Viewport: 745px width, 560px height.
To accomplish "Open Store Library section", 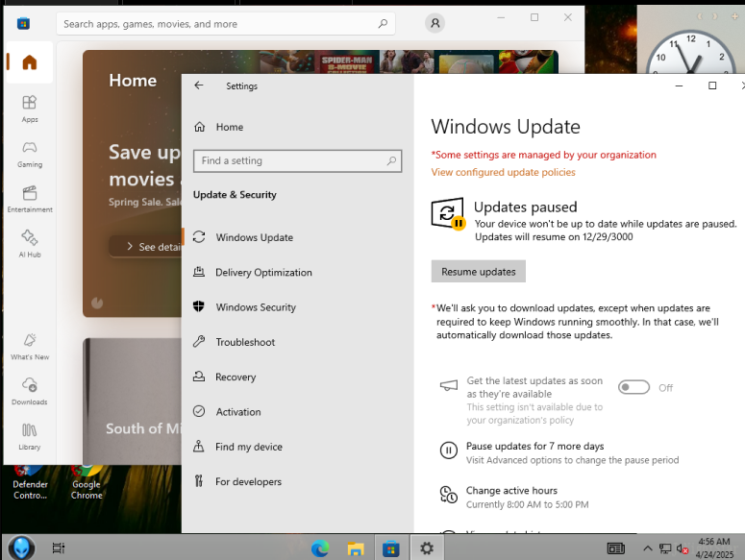I will pos(30,435).
